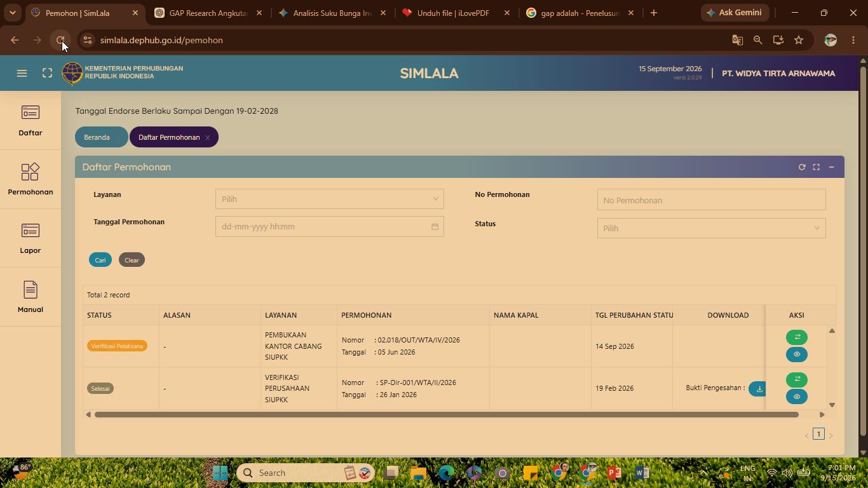Open the Permohonan sidebar icon
Screen dimensions: 868x488
(31, 180)
